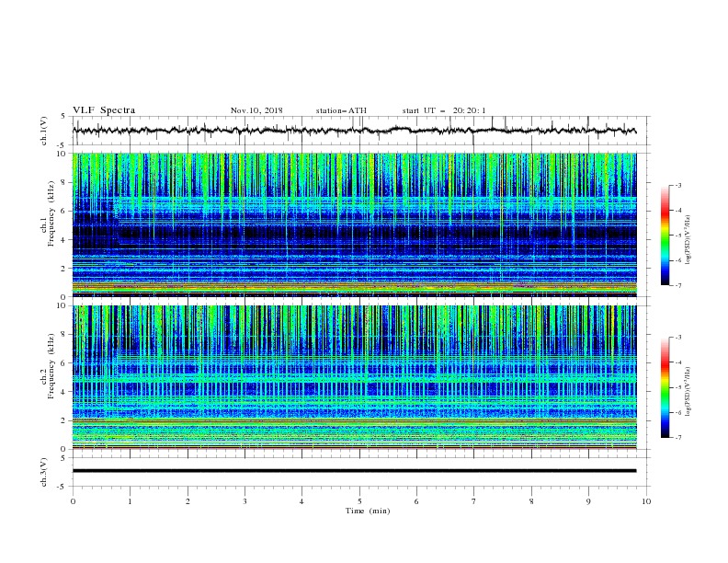Click the 'log(PSD)(V²/Hz)' label of ch.1 colorbar
728x563 pixels.
[688, 240]
